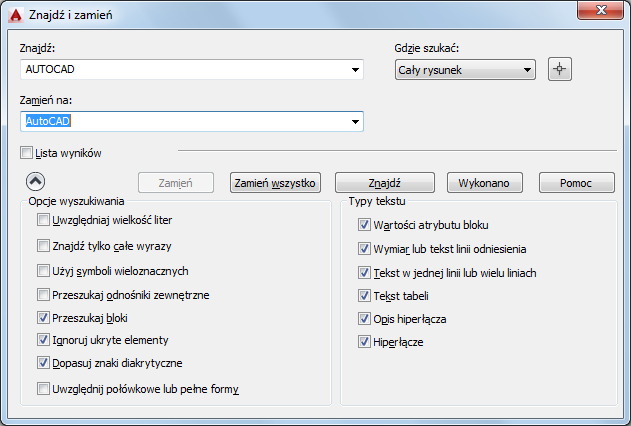Enable Uwzględnij połówkowe lub pełne formy checkbox
The image size is (631, 426).
tap(43, 389)
